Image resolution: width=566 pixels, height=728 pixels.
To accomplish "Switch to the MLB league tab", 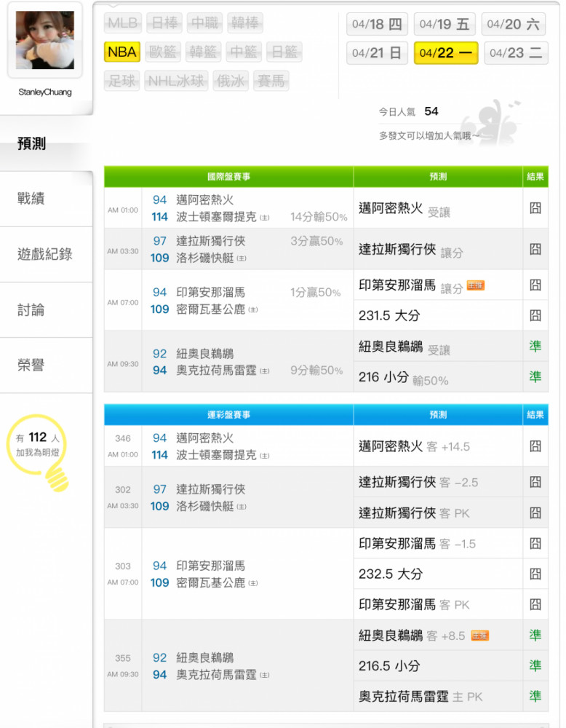I will tap(123, 23).
